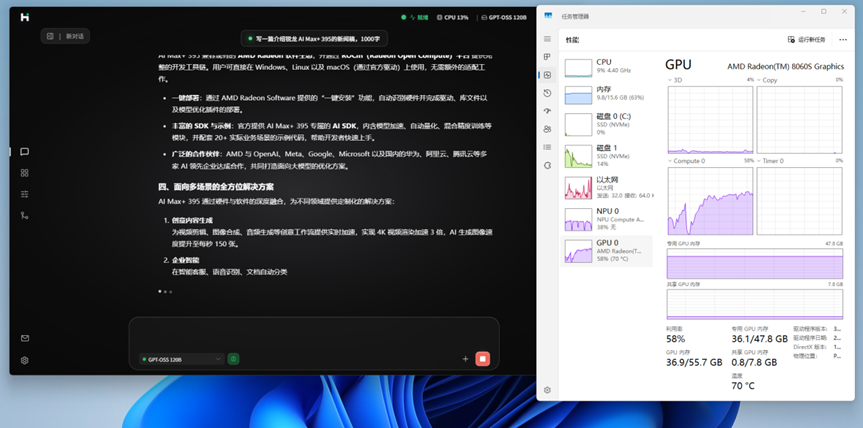Open Details list icon in Task Manager
This screenshot has width=863, height=428.
click(547, 147)
